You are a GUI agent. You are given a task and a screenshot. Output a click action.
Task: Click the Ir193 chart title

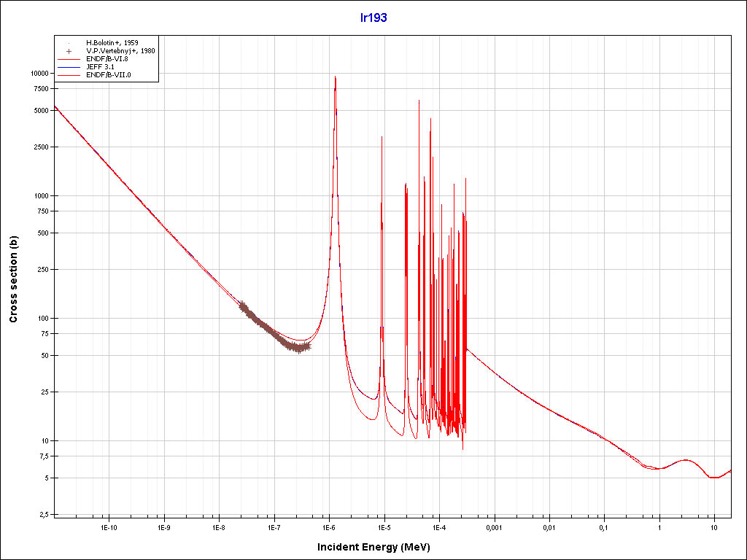[373, 17]
